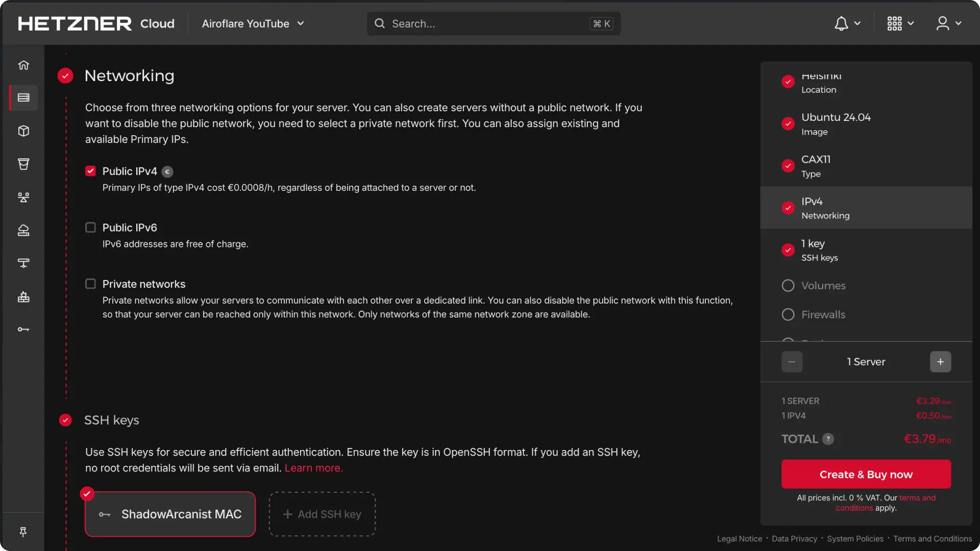Increase server count with plus button
The height and width of the screenshot is (551, 980).
click(x=940, y=362)
